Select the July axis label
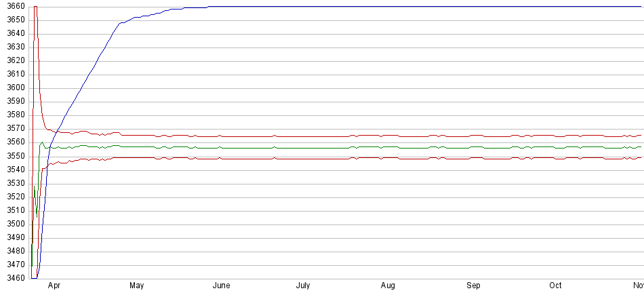This screenshot has width=644, height=295. coord(303,286)
